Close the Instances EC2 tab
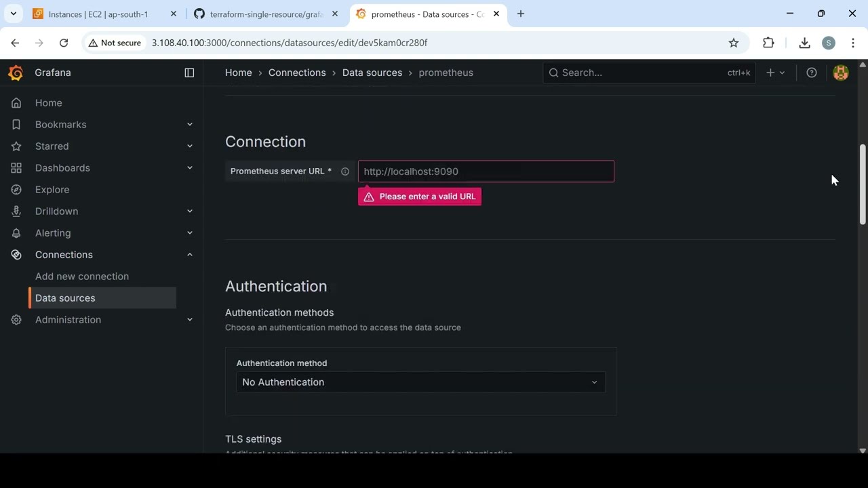Screen dimensions: 868x488 tap(174, 14)
